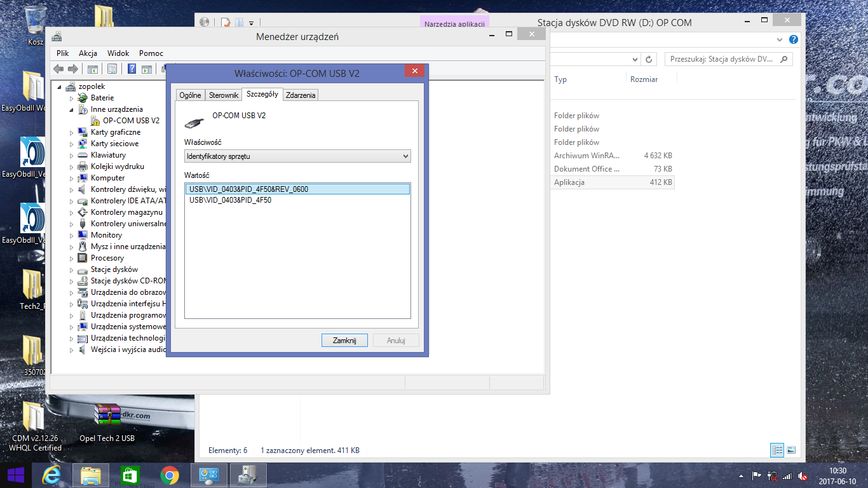This screenshot has height=488, width=868.
Task: Collapse the Inne urządzenia tree node
Action: click(x=71, y=109)
